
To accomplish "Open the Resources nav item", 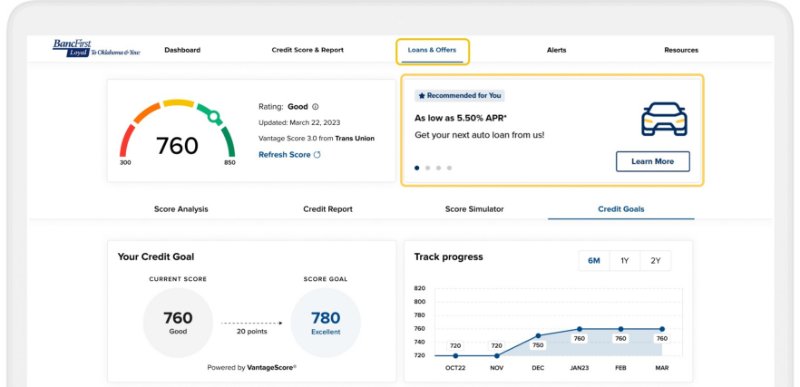I will click(x=681, y=50).
